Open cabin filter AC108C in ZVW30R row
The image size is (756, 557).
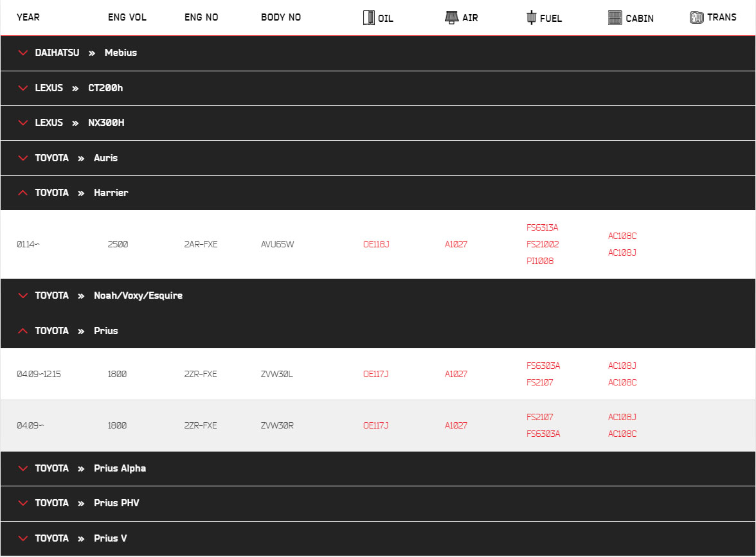tap(622, 434)
